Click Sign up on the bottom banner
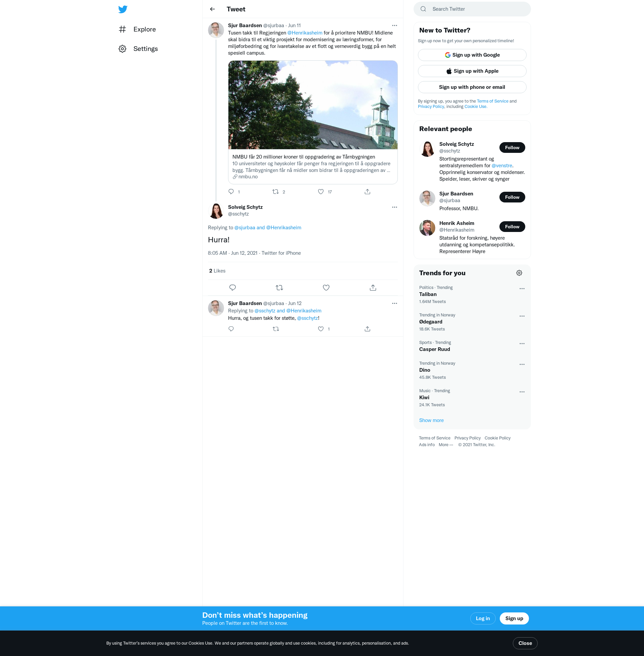This screenshot has height=656, width=644. 514,618
